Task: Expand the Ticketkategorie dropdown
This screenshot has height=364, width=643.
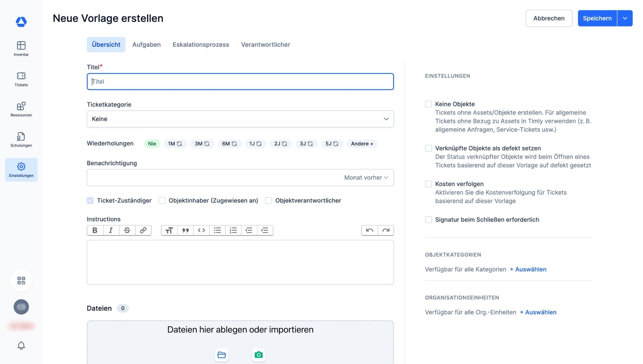Action: tap(240, 119)
